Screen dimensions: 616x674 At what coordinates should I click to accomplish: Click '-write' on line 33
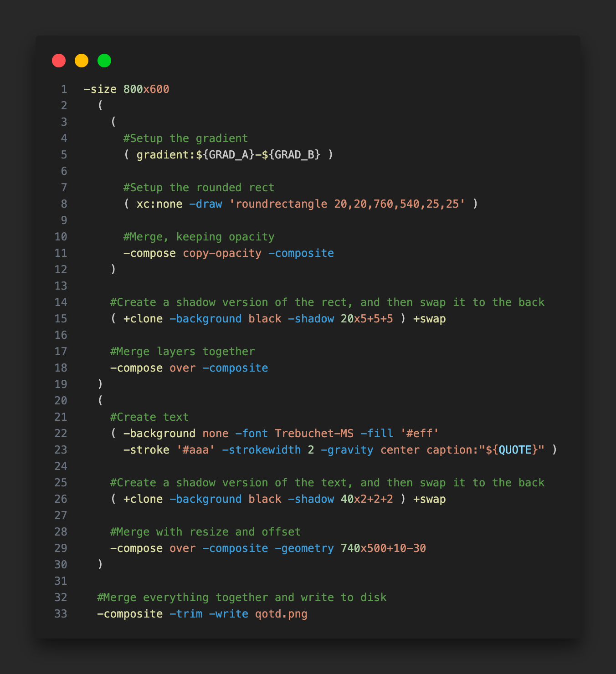pyautogui.click(x=228, y=614)
